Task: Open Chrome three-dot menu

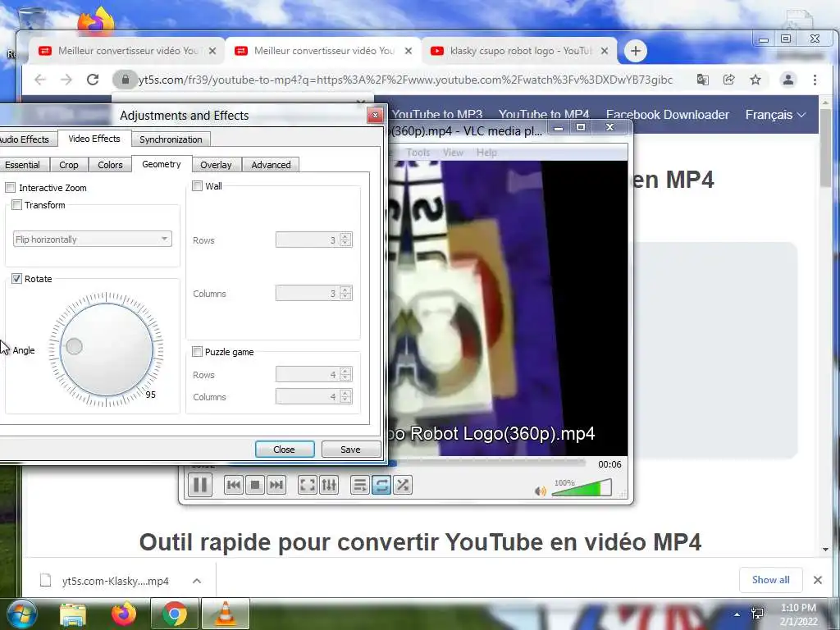Action: tap(815, 80)
